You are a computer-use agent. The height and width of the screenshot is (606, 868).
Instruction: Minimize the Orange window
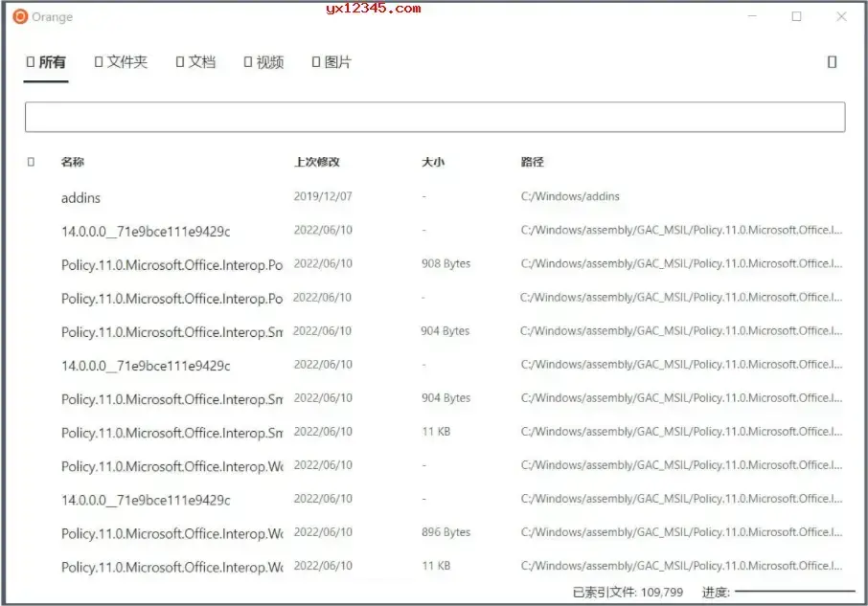(752, 16)
